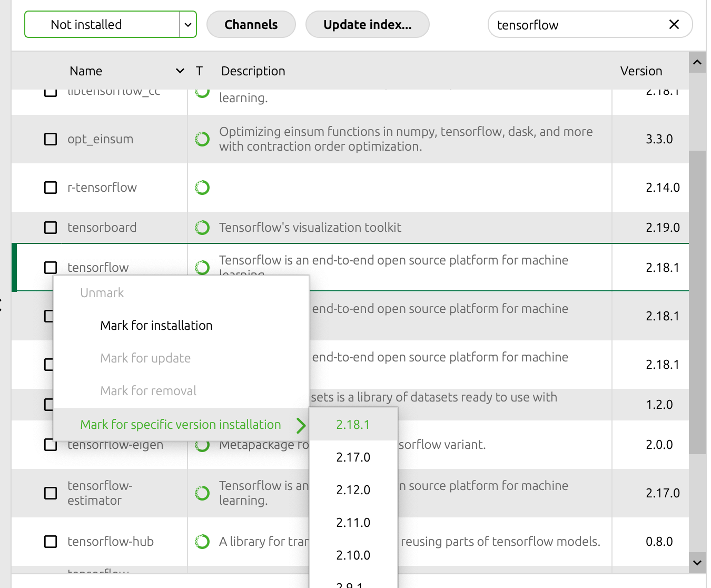Tick the tensorflow-hub checkbox
This screenshot has height=588, width=711.
point(51,542)
